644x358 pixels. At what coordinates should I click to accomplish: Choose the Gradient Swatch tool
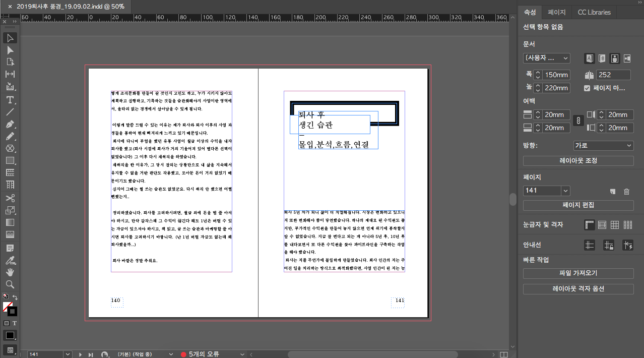click(x=10, y=222)
